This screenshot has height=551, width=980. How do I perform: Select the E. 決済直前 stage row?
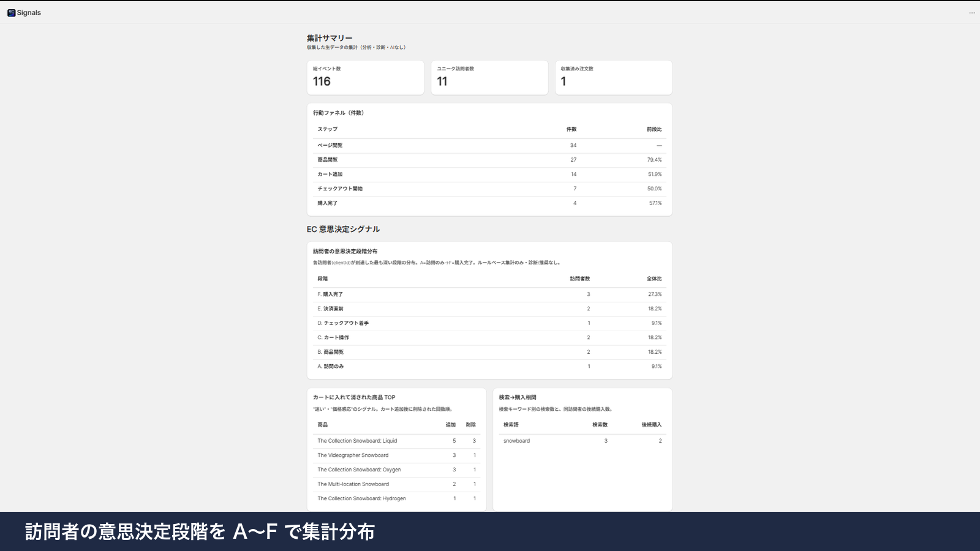click(489, 309)
